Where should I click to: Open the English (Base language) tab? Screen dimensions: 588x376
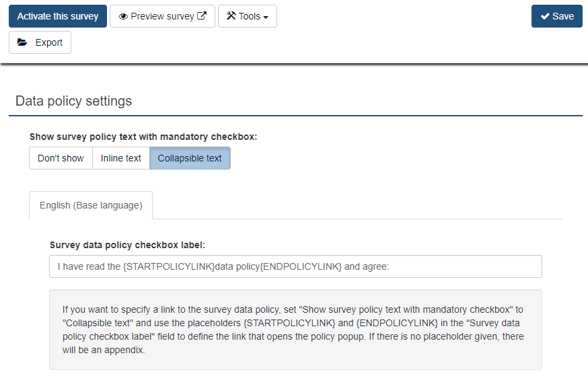pyautogui.click(x=91, y=205)
